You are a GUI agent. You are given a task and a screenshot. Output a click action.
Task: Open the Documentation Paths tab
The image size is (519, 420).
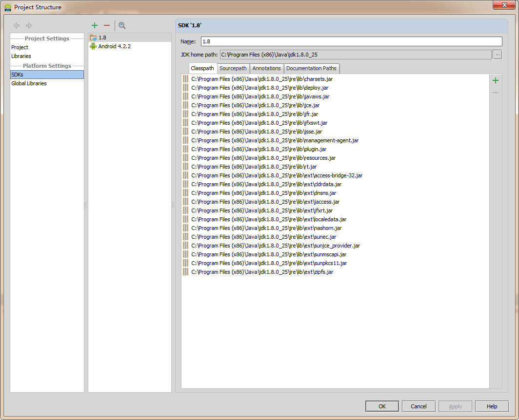311,68
